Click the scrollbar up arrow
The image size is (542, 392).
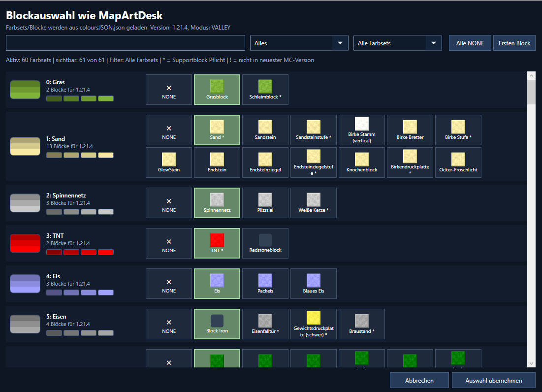(531, 76)
